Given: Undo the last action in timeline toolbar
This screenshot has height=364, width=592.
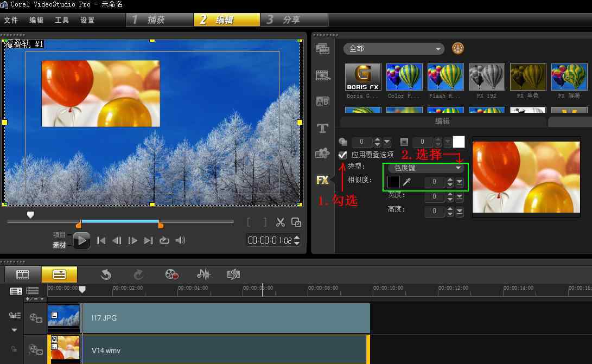Looking at the screenshot, I should (106, 274).
